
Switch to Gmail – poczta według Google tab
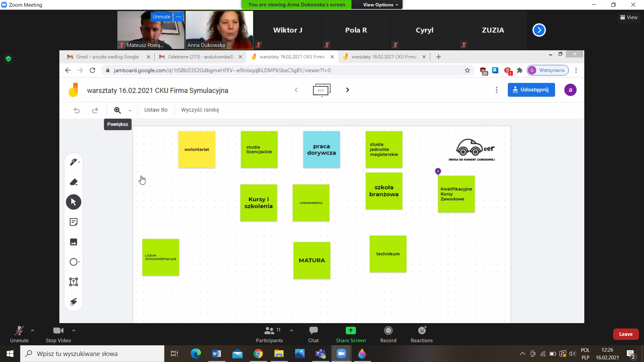coord(107,57)
